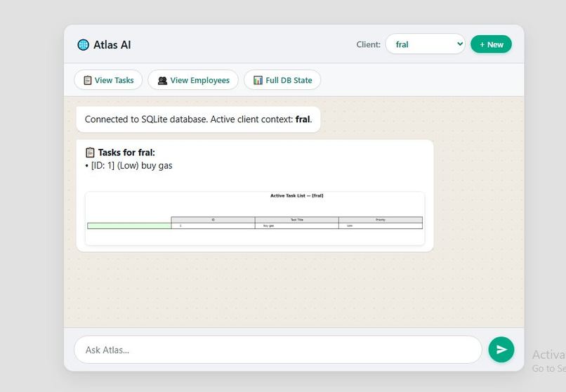
Task: Open the Client dropdown showing fral
Action: pos(426,44)
